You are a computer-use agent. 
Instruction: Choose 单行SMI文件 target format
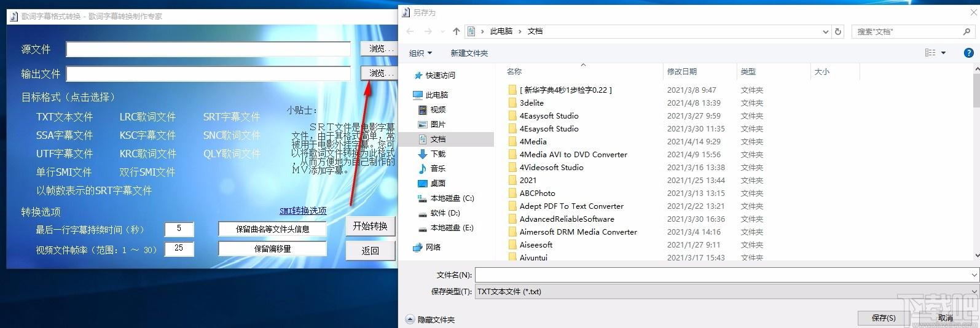64,172
